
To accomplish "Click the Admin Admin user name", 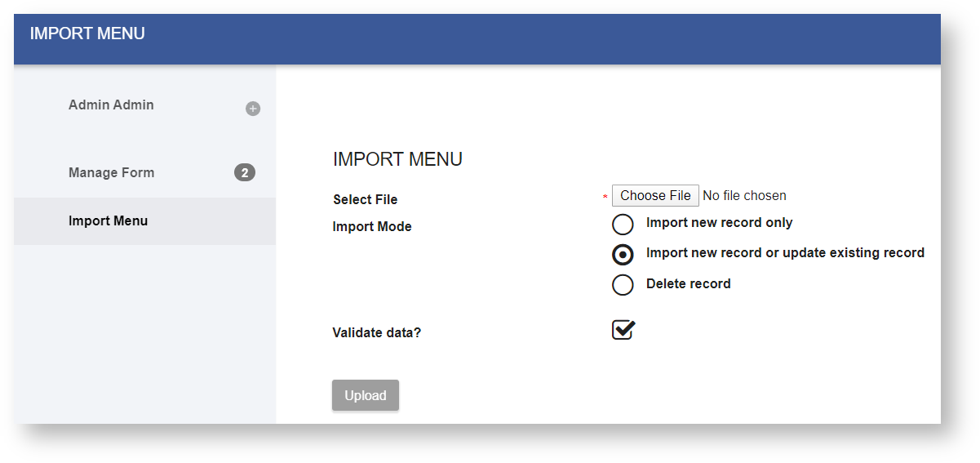I will point(111,105).
